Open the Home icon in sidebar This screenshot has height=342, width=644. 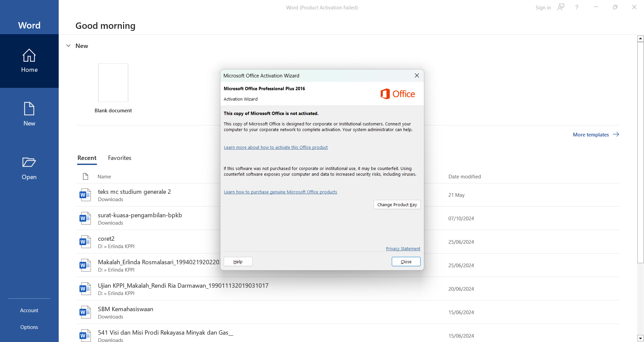[29, 56]
